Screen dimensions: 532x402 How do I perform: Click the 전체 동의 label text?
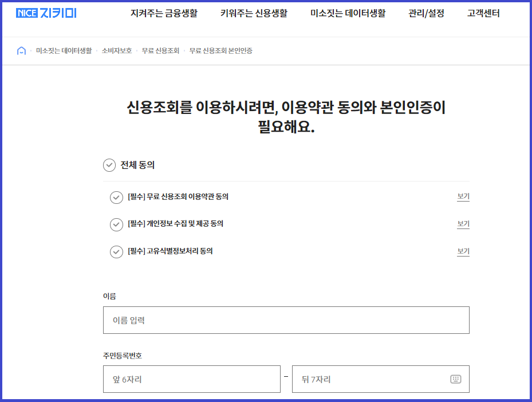click(137, 165)
